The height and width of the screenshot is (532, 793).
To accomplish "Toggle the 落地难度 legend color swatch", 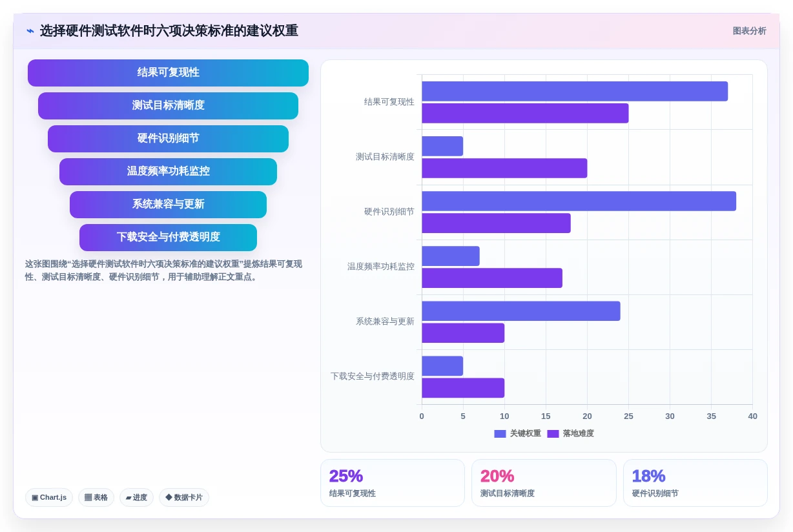I will point(553,434).
